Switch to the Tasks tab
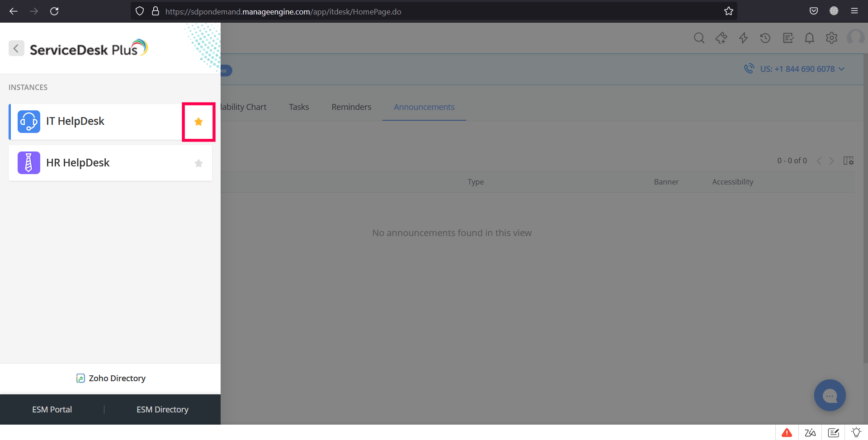This screenshot has width=868, height=440. coord(299,107)
